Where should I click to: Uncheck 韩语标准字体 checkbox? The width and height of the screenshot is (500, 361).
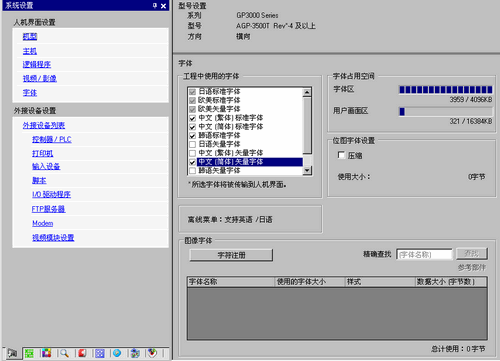point(192,135)
